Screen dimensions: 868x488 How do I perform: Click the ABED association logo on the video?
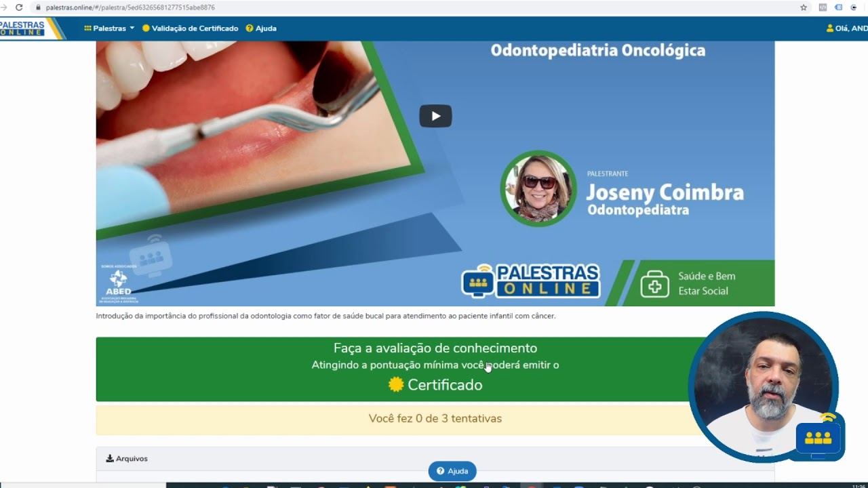(118, 285)
